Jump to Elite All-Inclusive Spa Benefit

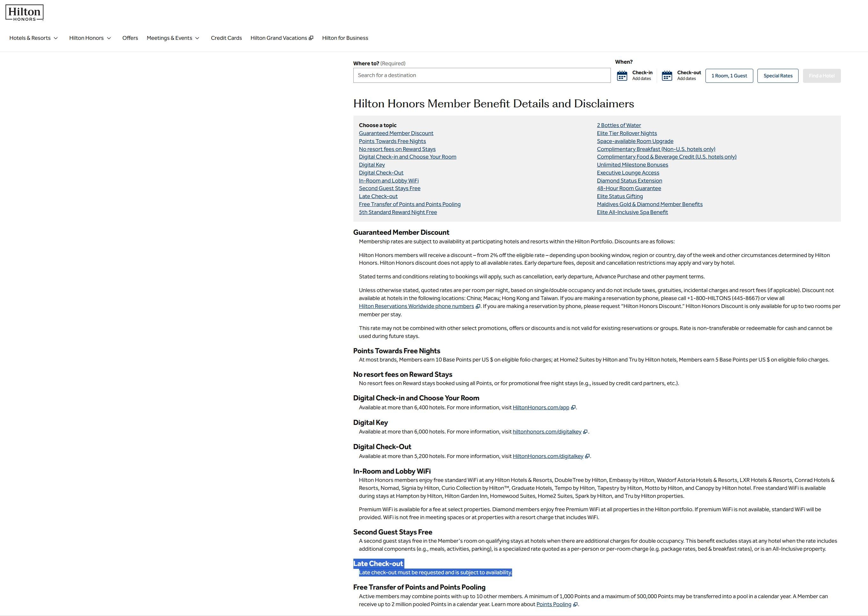633,212
